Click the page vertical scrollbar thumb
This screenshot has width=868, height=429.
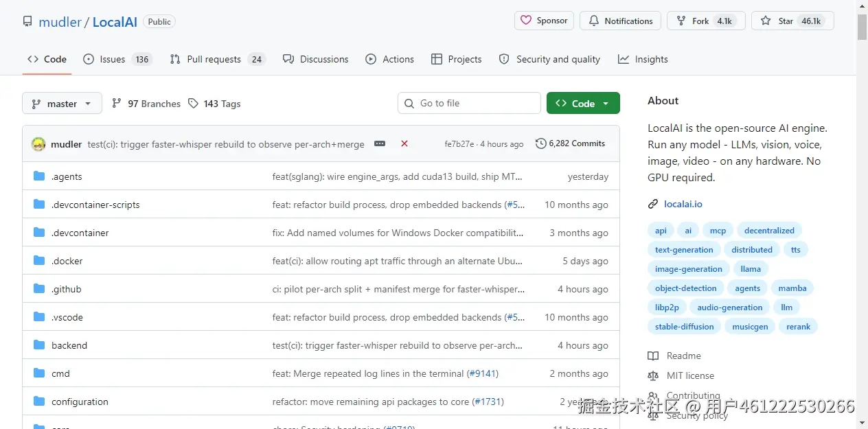pos(863,27)
